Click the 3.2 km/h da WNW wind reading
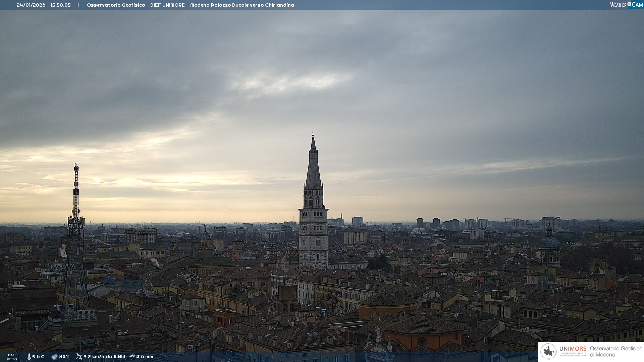Screen dimensions: 644x362 104,357
